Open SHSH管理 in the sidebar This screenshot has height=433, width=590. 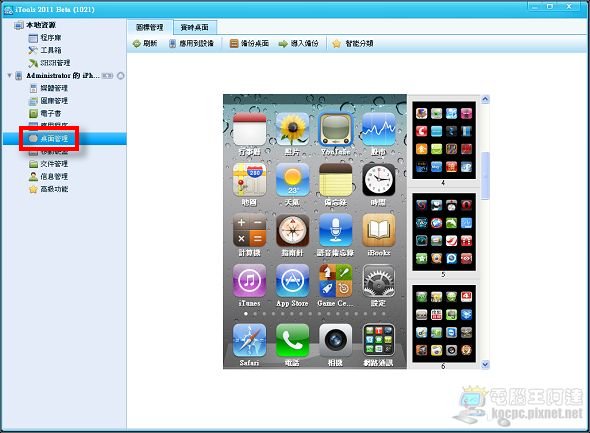coord(49,63)
